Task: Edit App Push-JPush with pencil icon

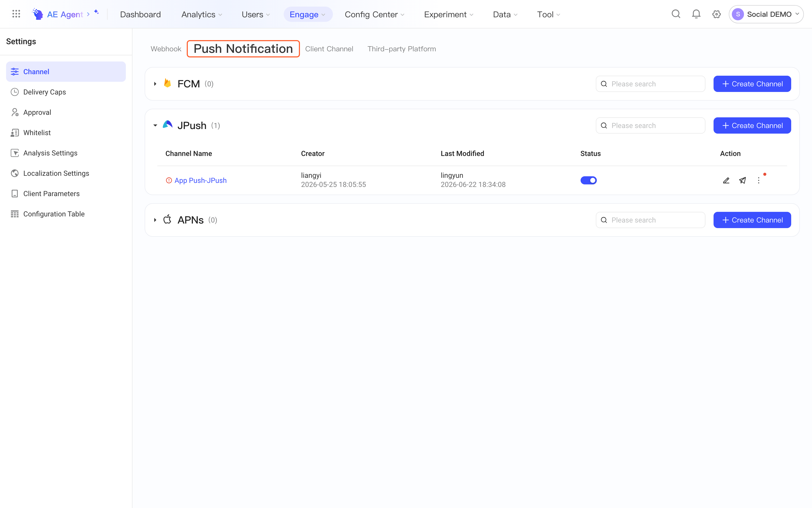Action: click(x=726, y=180)
